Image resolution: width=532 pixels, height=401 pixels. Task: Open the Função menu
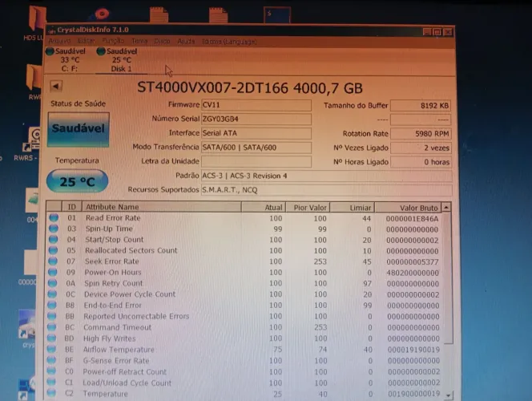(113, 41)
